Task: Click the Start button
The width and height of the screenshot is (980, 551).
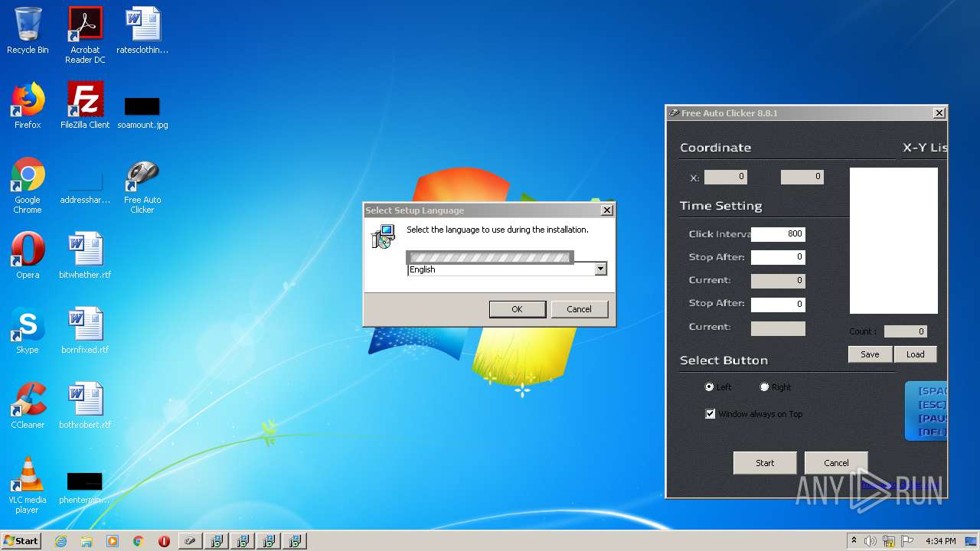Action: tap(21, 541)
